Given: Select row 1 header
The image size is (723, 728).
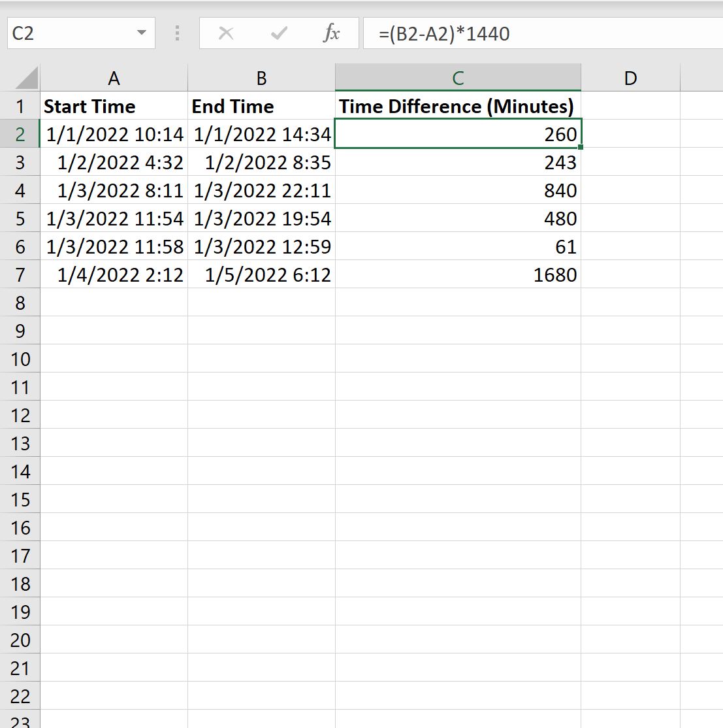Looking at the screenshot, I should tap(21, 106).
